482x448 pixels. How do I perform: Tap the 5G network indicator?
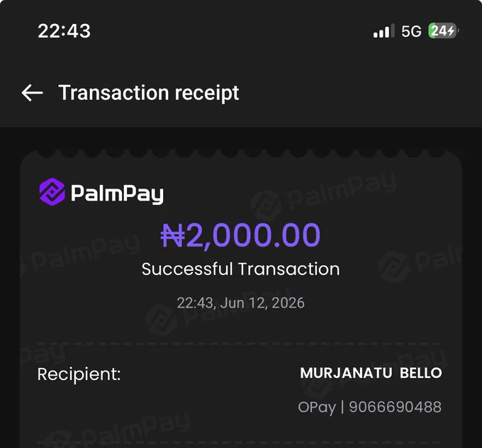[x=411, y=31]
